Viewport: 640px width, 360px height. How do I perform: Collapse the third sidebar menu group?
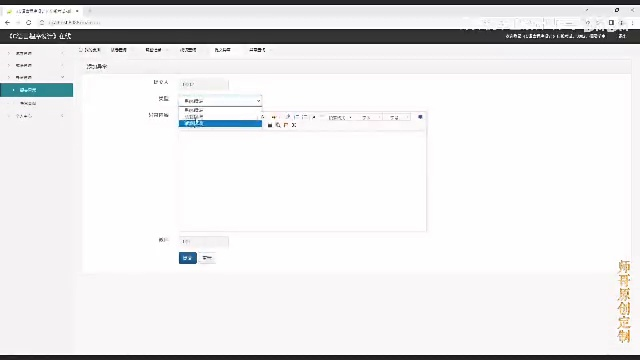(x=36, y=78)
